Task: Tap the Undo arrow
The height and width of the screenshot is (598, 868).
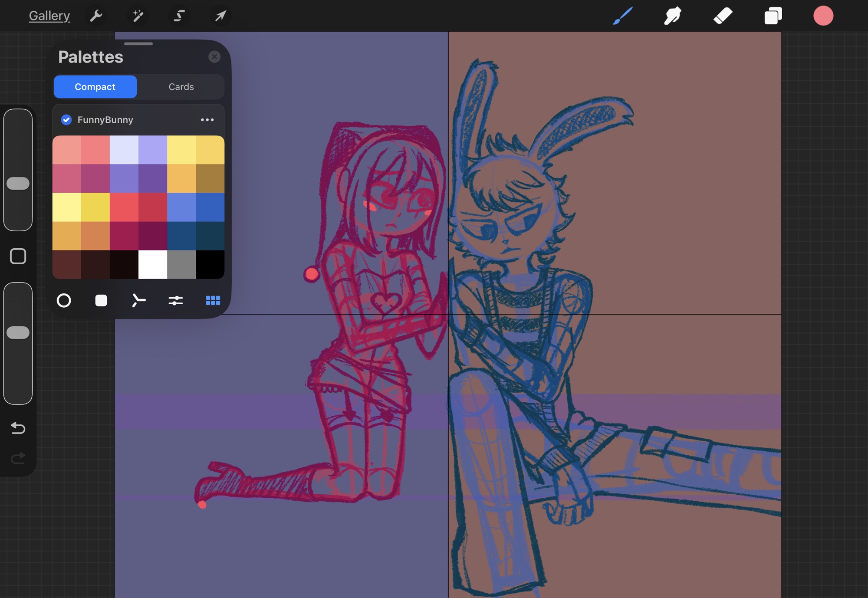Action: [18, 428]
